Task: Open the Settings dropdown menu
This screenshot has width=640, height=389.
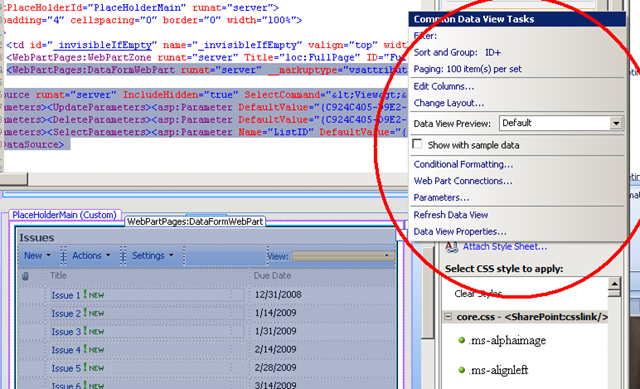Action: click(153, 256)
